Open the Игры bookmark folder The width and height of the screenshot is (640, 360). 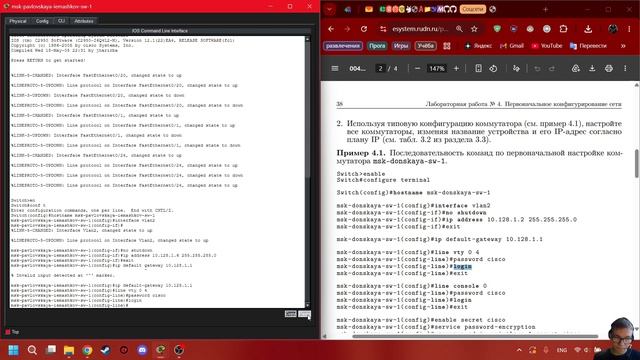(x=401, y=46)
